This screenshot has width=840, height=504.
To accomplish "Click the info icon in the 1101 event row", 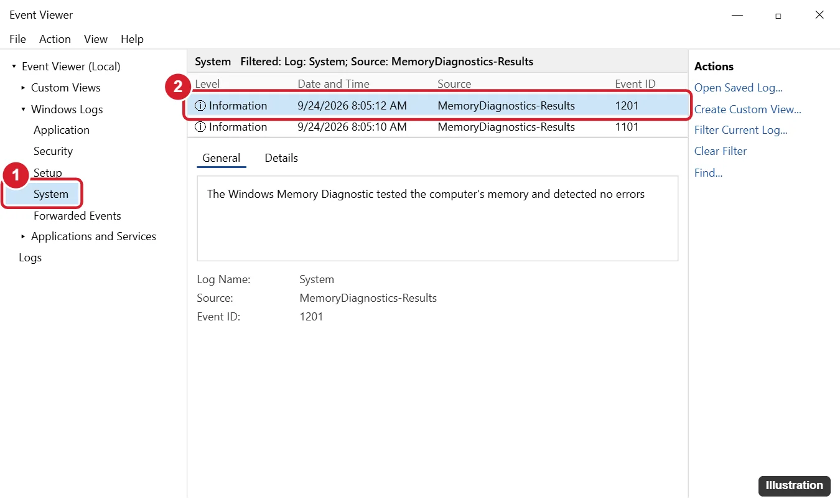I will [x=200, y=127].
